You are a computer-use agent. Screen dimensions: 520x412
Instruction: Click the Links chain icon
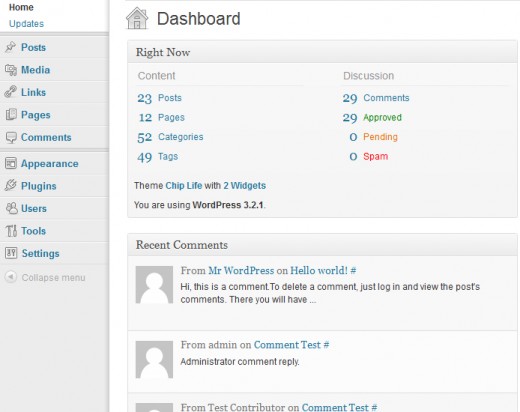tap(11, 92)
